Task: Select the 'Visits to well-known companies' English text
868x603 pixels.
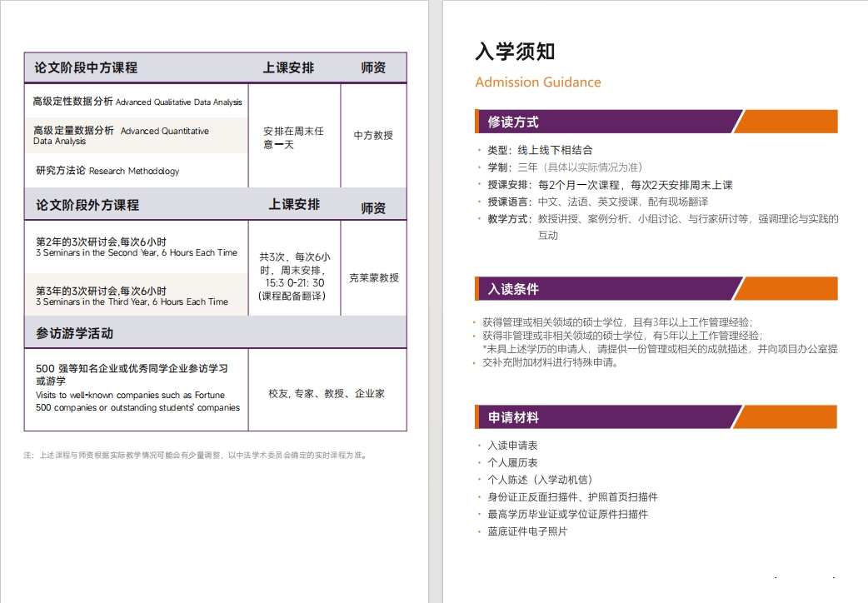Action: pyautogui.click(x=137, y=401)
